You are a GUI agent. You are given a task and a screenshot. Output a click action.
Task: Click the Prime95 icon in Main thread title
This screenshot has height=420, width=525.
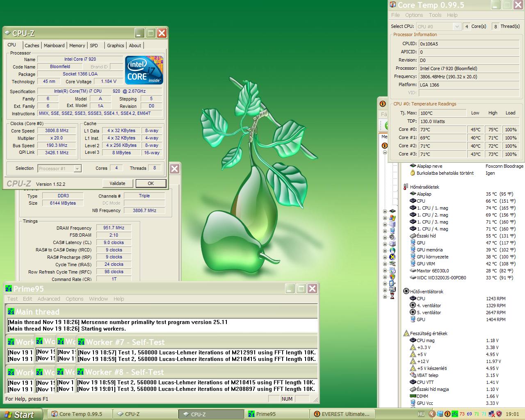coord(11,312)
